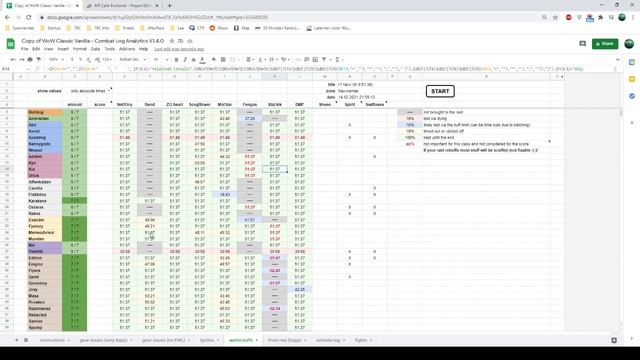Open the text wrapping dropdown
This screenshot has height=360, width=640.
(273, 60)
